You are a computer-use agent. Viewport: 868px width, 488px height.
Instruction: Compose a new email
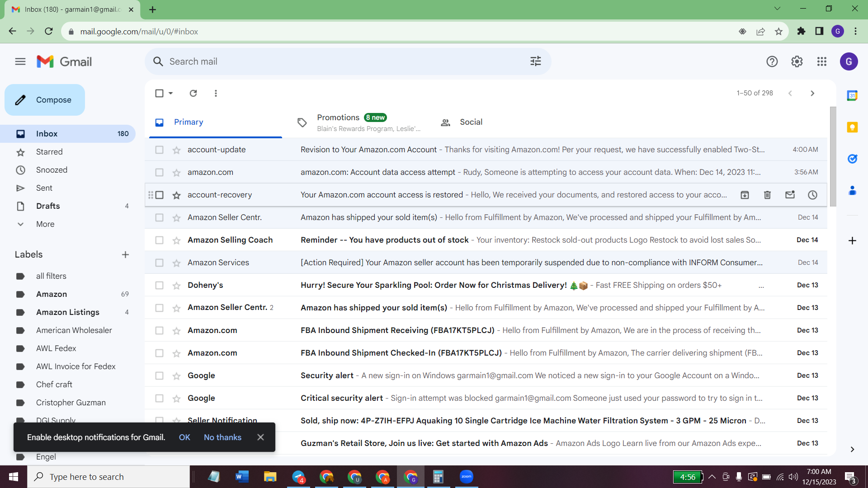click(x=45, y=100)
